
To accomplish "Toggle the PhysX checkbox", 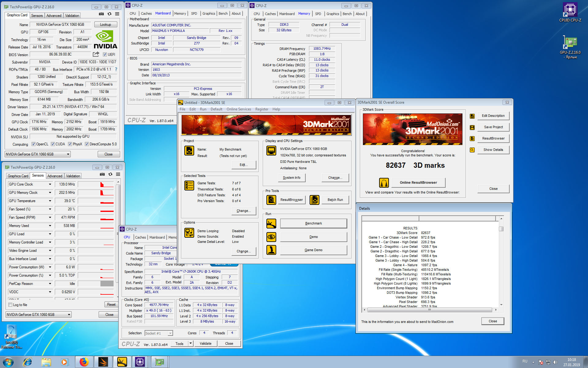I will [x=70, y=144].
